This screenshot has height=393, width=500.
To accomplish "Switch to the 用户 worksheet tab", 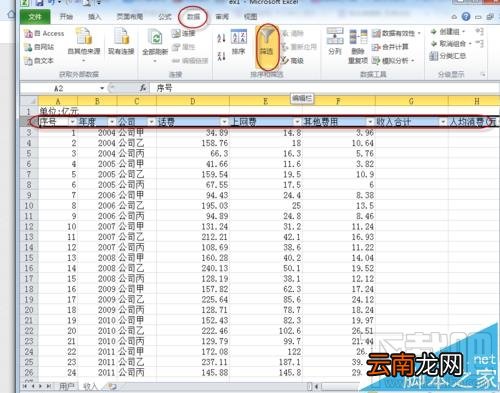I will point(67,387).
